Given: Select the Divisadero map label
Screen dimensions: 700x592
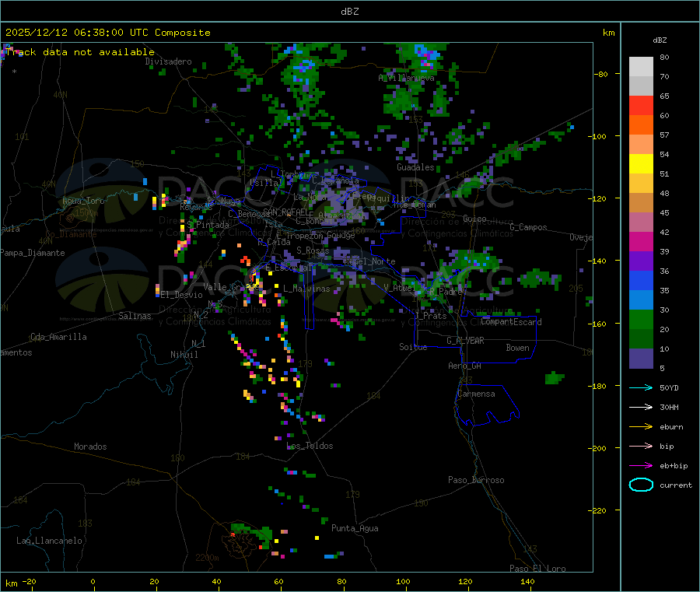Looking at the screenshot, I should [x=168, y=61].
